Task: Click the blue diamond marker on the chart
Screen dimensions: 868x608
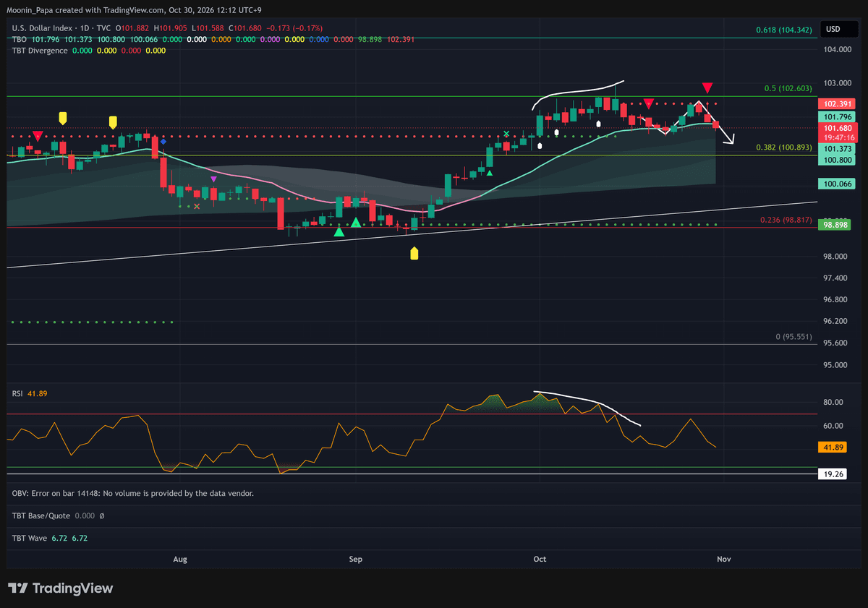Action: 163,142
